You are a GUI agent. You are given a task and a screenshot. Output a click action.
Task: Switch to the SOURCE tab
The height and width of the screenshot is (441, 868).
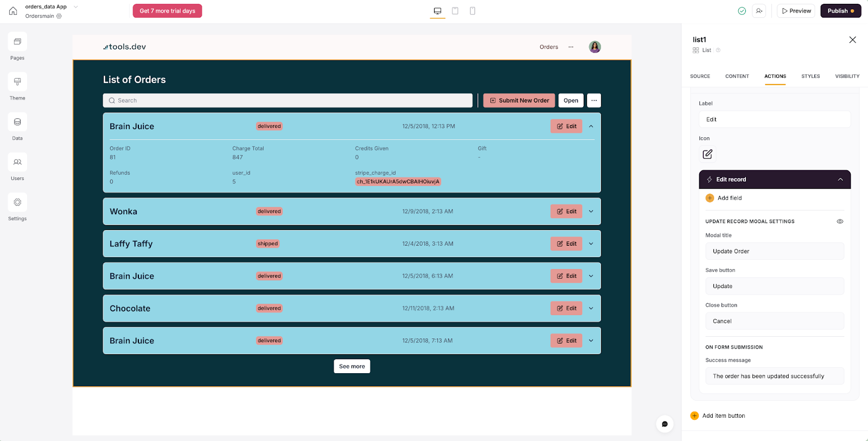[700, 76]
